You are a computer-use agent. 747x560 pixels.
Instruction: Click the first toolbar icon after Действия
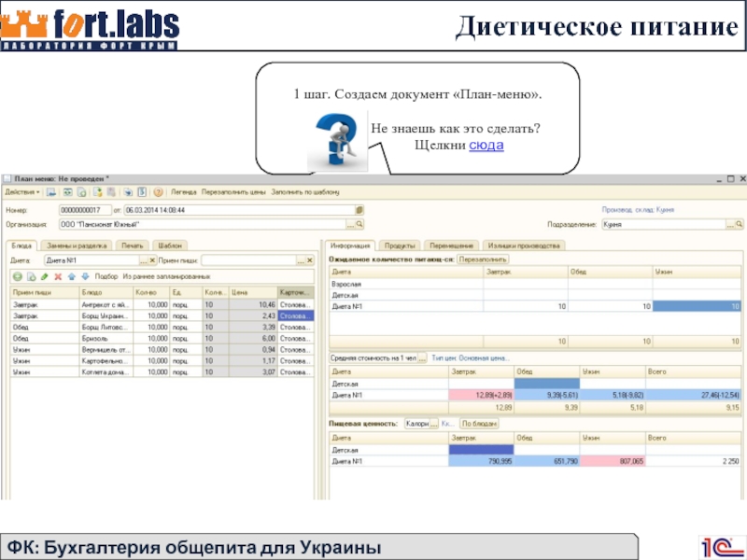coord(51,192)
